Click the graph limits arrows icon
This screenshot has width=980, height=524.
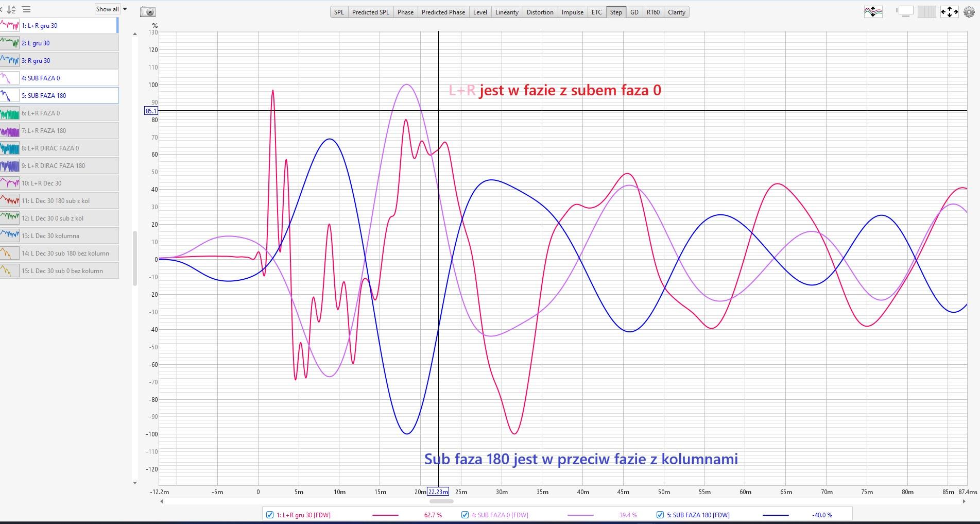pos(949,12)
